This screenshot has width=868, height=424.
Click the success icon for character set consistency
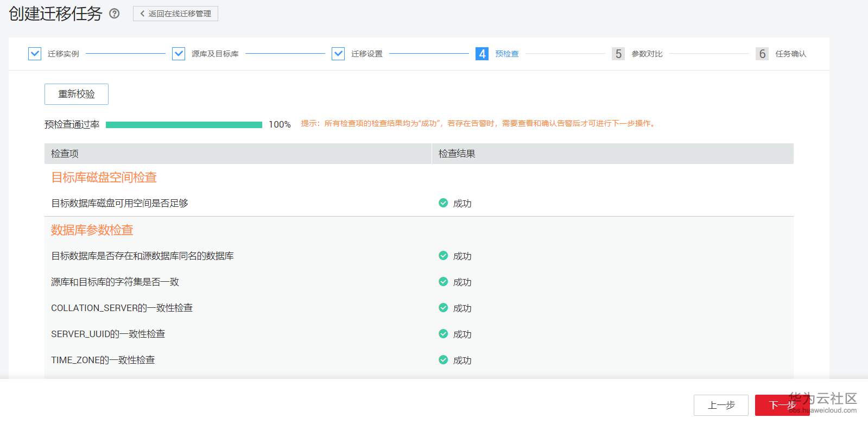click(443, 282)
